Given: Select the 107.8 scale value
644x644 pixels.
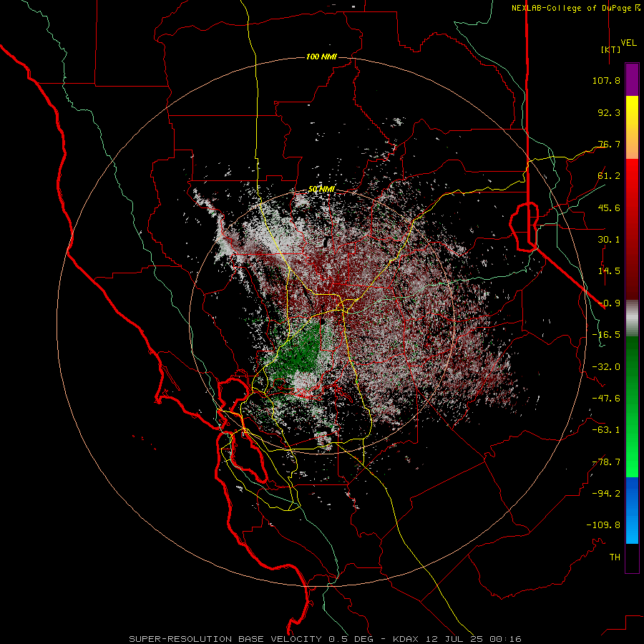Looking at the screenshot, I should [x=606, y=80].
